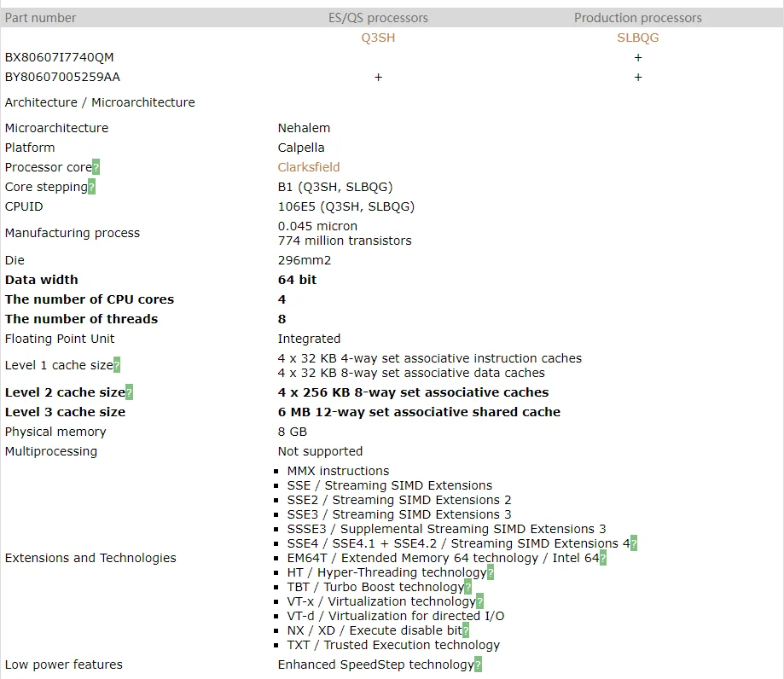This screenshot has height=679, width=784.
Task: Click the Extensions and Technologies row label
Action: pyautogui.click(x=90, y=558)
